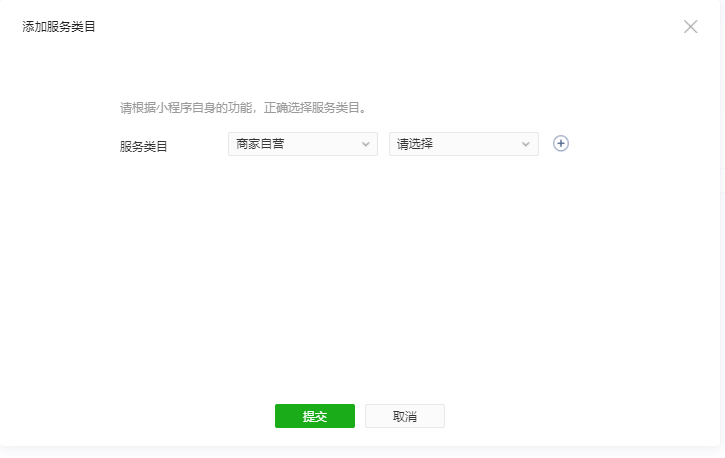Click the 添加服务类目 dialog title
The image size is (725, 458).
coord(59,27)
